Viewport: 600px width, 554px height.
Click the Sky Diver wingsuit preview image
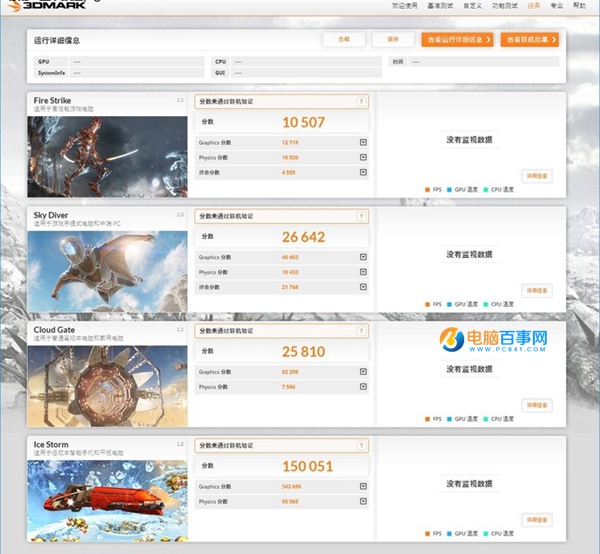108,272
